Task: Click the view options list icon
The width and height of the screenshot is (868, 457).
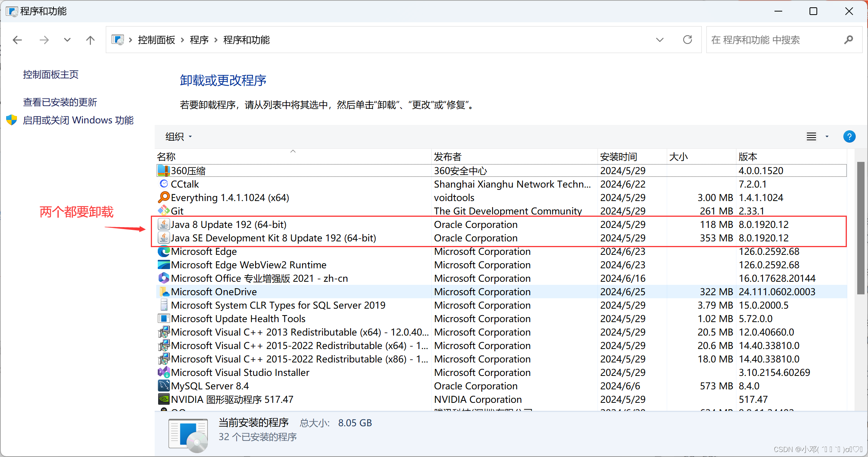Action: coord(811,136)
